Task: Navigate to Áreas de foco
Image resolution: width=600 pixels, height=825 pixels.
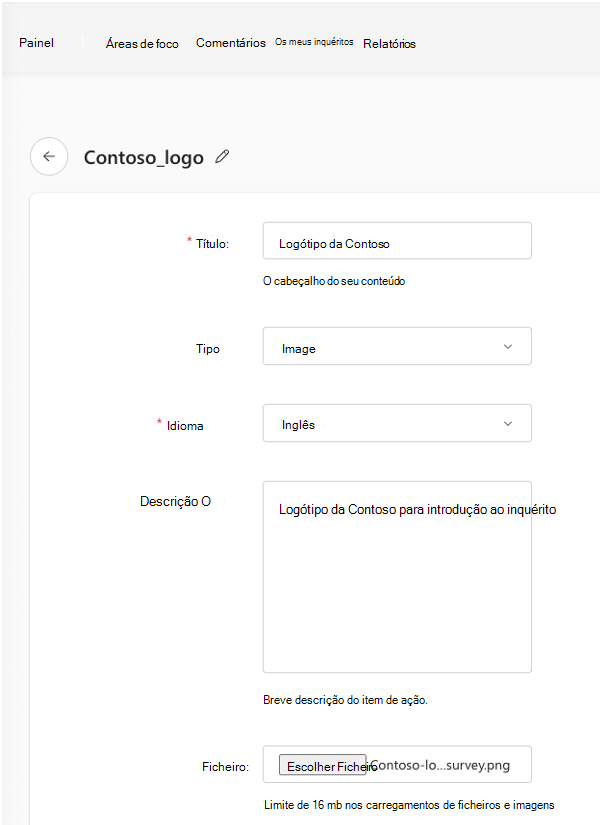Action: click(142, 43)
